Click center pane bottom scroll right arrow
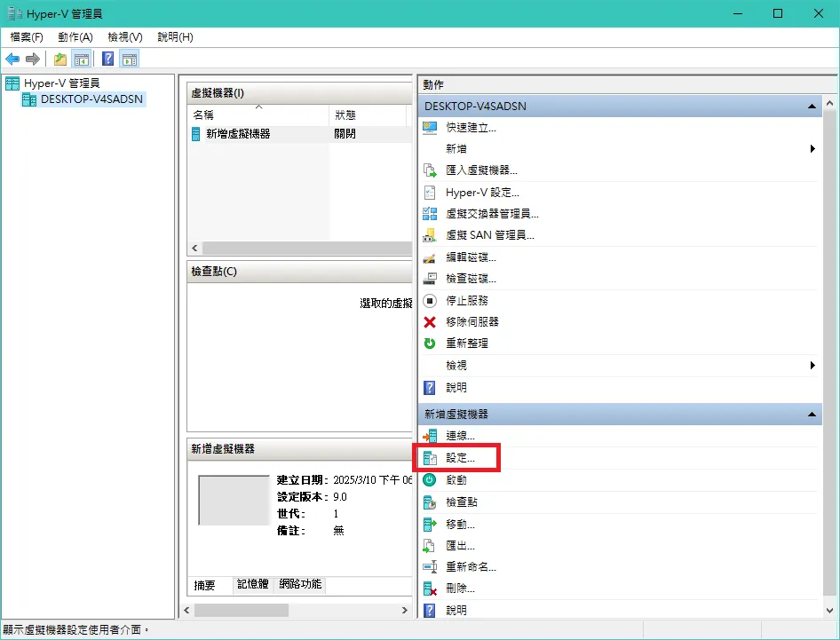 405,610
